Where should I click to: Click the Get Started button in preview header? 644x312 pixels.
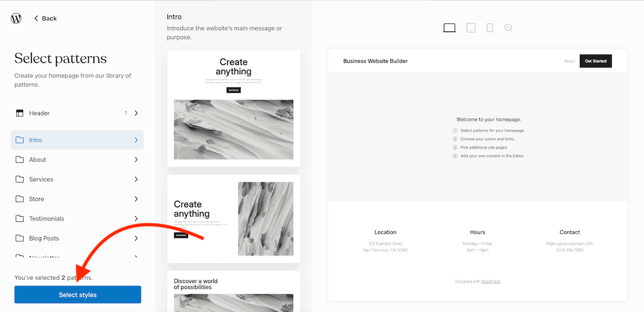point(596,61)
